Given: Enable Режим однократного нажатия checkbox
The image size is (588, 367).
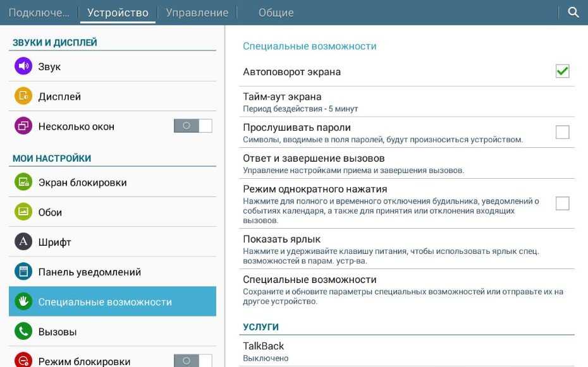Looking at the screenshot, I should pos(562,203).
